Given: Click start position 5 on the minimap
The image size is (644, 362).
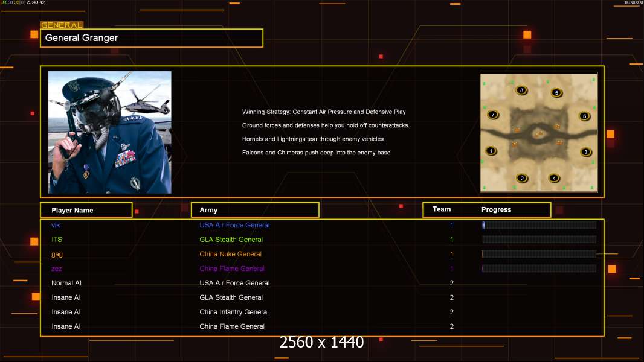Looking at the screenshot, I should click(x=556, y=93).
